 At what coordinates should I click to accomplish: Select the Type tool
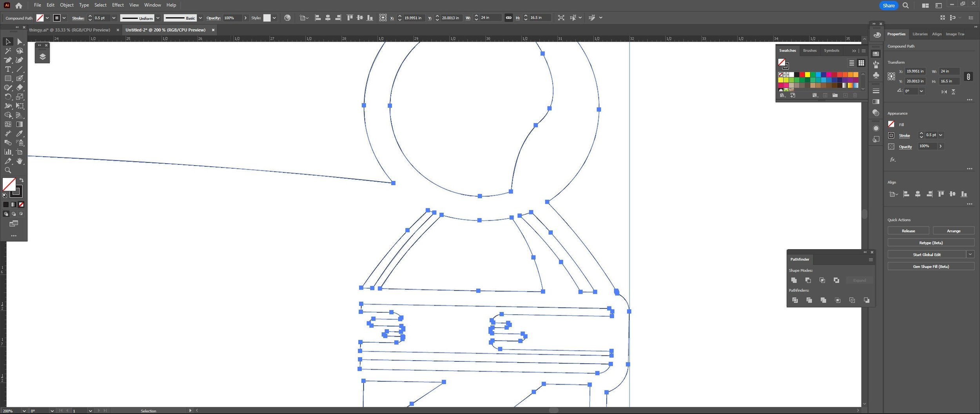tap(8, 69)
